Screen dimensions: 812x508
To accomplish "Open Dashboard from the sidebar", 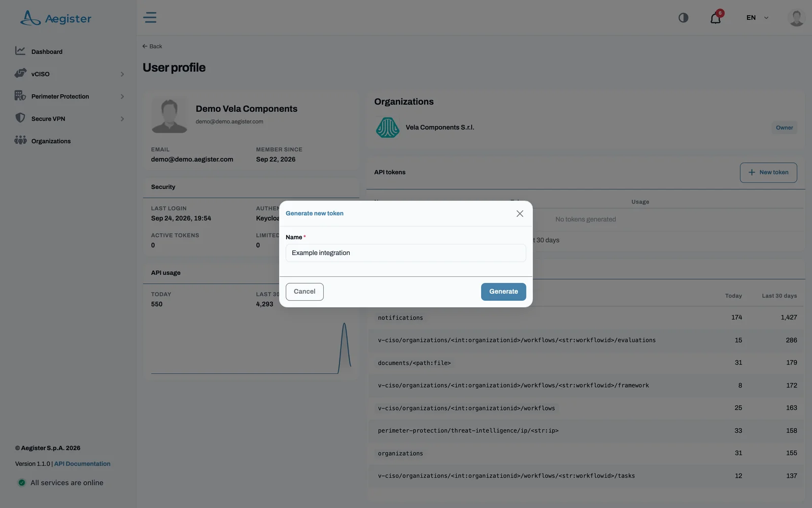I will coord(47,52).
